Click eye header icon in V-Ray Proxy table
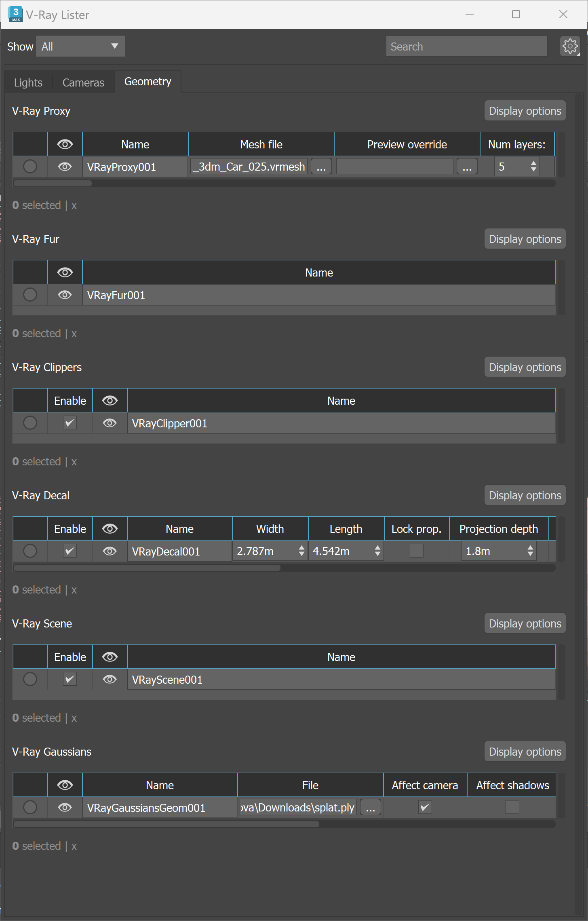Screen dimensions: 588x921 click(65, 144)
